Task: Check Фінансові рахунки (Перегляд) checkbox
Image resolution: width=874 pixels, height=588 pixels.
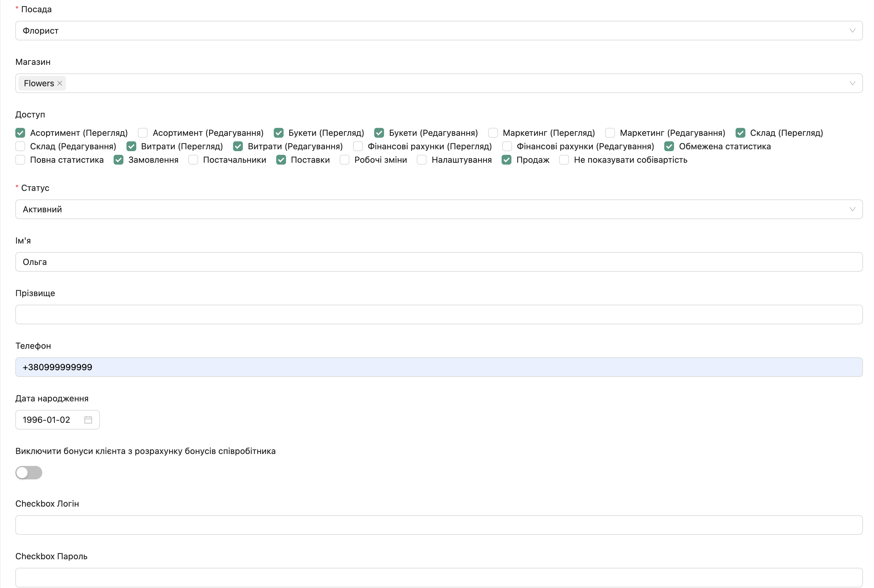Action: point(358,146)
